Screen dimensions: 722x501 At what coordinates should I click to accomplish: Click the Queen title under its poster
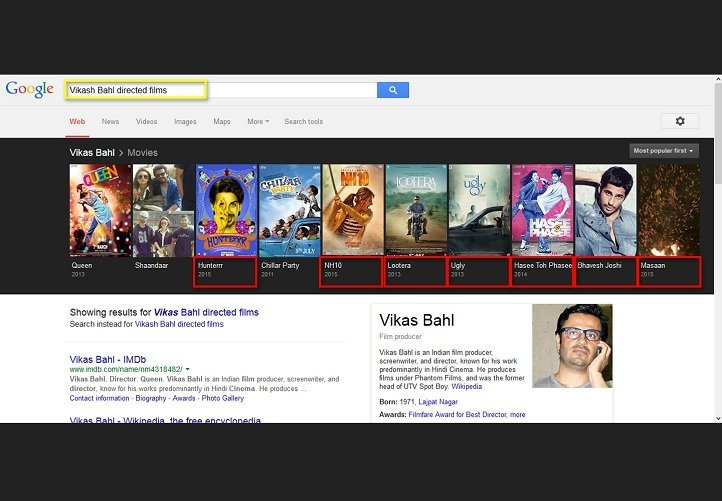point(82,266)
